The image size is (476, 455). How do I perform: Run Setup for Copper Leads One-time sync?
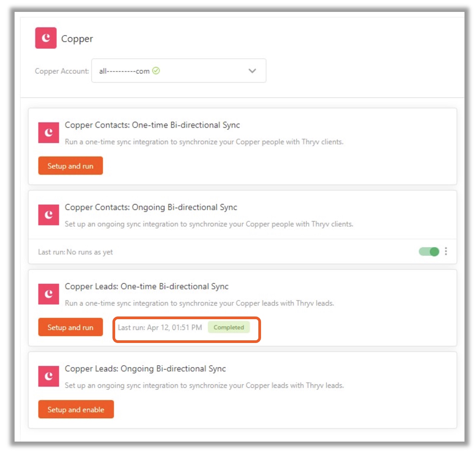click(x=71, y=327)
